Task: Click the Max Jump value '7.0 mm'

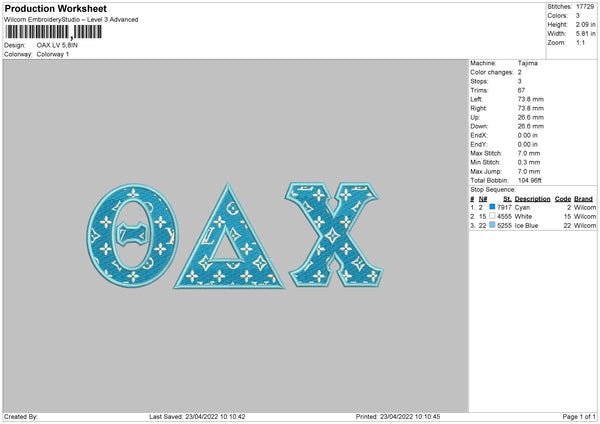Action: 529,171
